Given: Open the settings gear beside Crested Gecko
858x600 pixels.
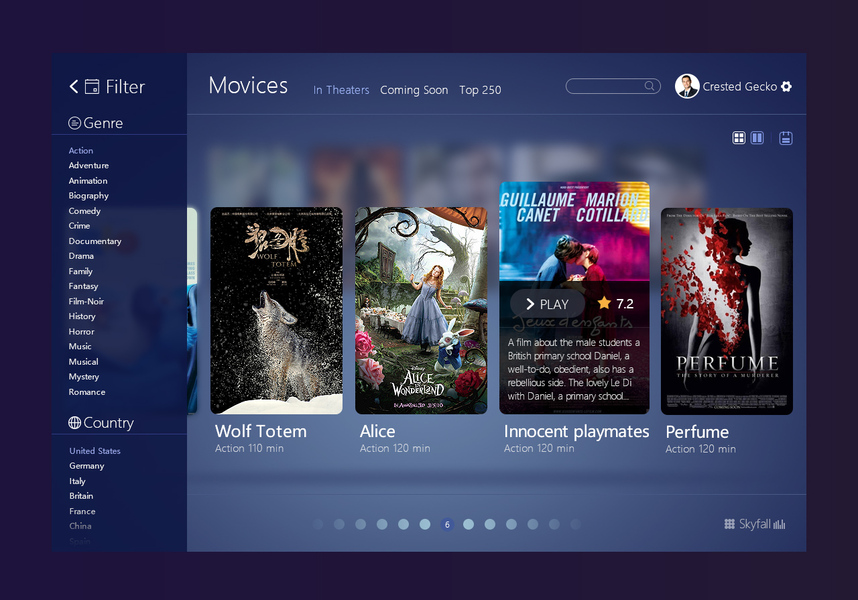Looking at the screenshot, I should (x=786, y=86).
